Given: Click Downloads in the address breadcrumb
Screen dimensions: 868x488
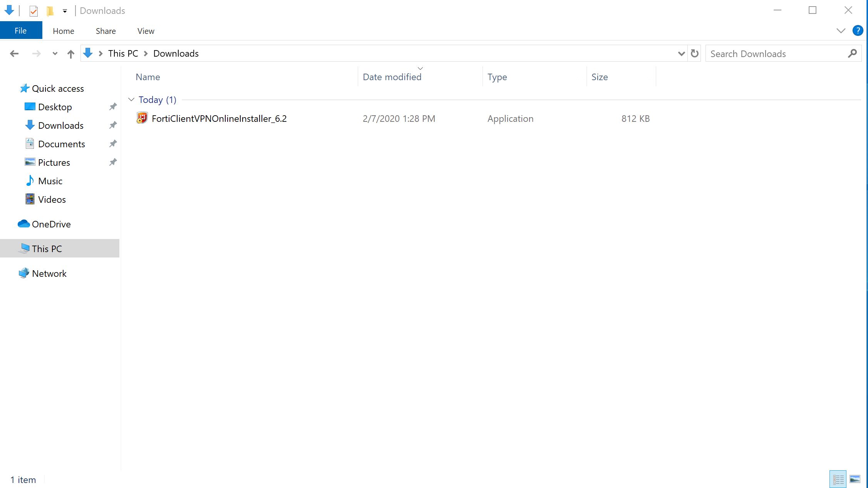Looking at the screenshot, I should coord(176,54).
